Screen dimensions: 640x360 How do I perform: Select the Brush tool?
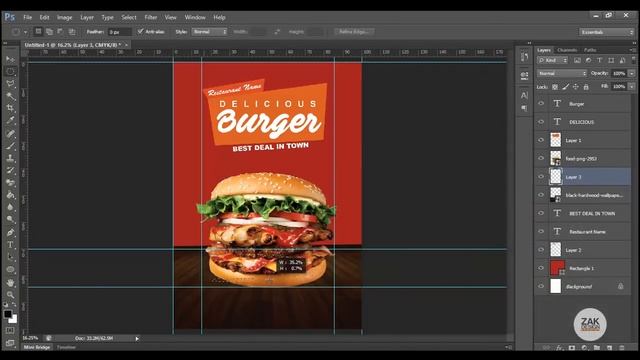[x=10, y=146]
